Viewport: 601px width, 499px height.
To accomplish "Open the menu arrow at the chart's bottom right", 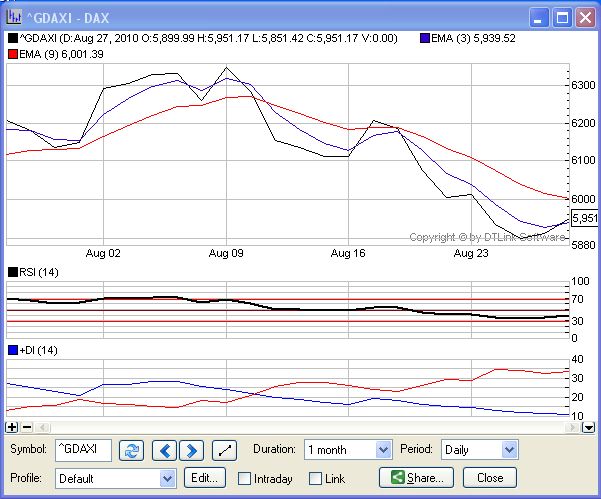I will pos(588,427).
